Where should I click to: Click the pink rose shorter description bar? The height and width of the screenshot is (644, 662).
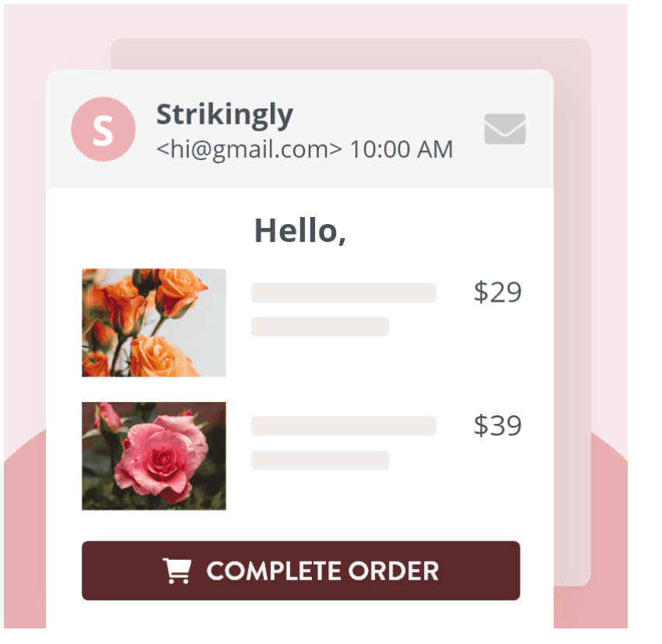click(320, 460)
